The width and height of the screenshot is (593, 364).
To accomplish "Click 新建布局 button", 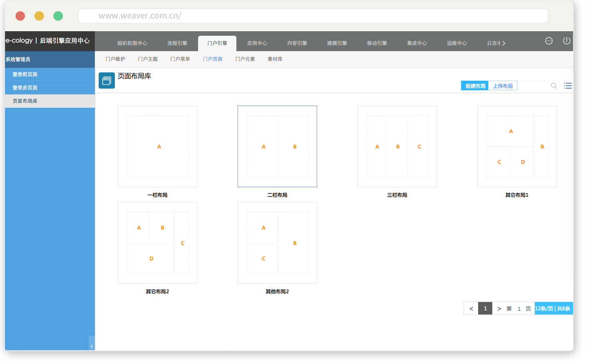I will pyautogui.click(x=475, y=86).
